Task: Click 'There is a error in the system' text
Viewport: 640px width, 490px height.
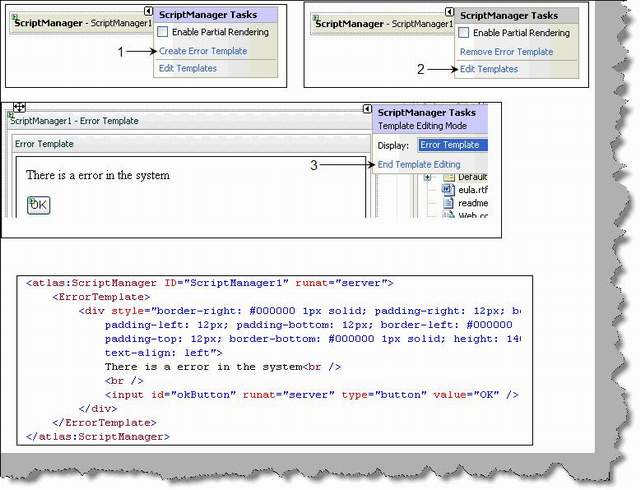Action: (98, 175)
